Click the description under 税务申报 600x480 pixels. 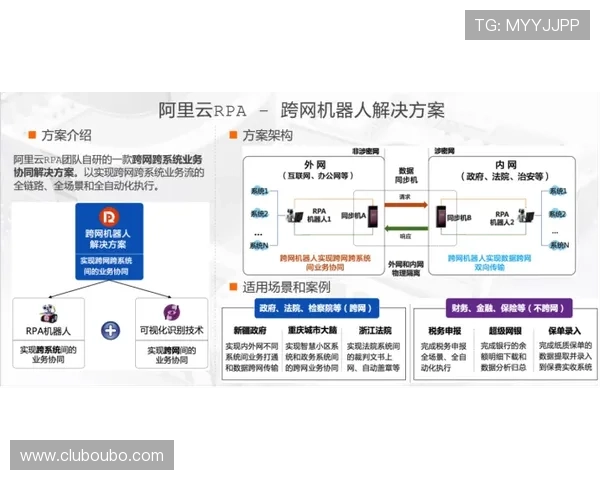pos(443,357)
